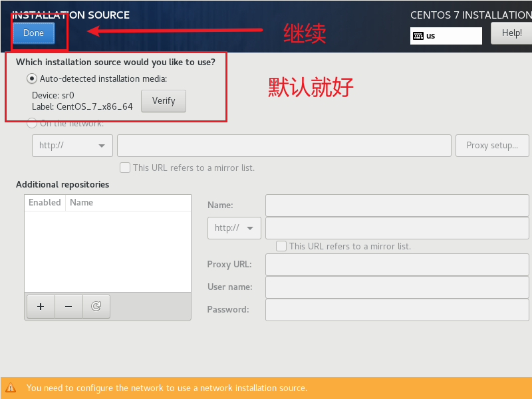Click the warning triangle icon in notification bar
Viewport: 532px width, 399px height.
pyautogui.click(x=11, y=388)
